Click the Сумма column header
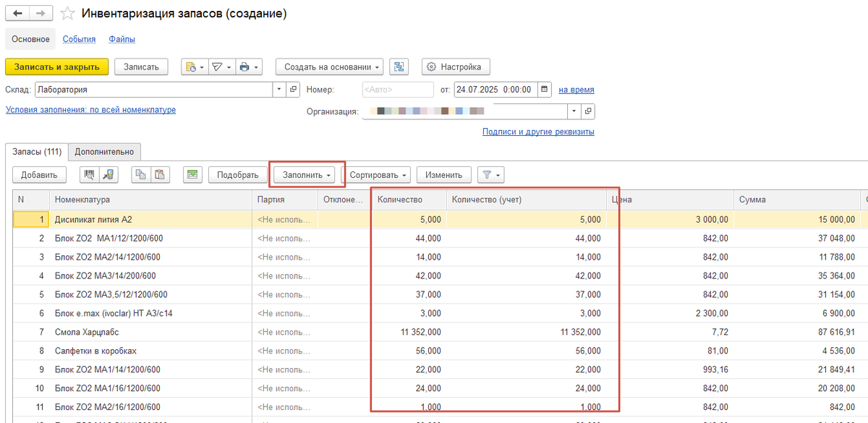 [x=796, y=200]
